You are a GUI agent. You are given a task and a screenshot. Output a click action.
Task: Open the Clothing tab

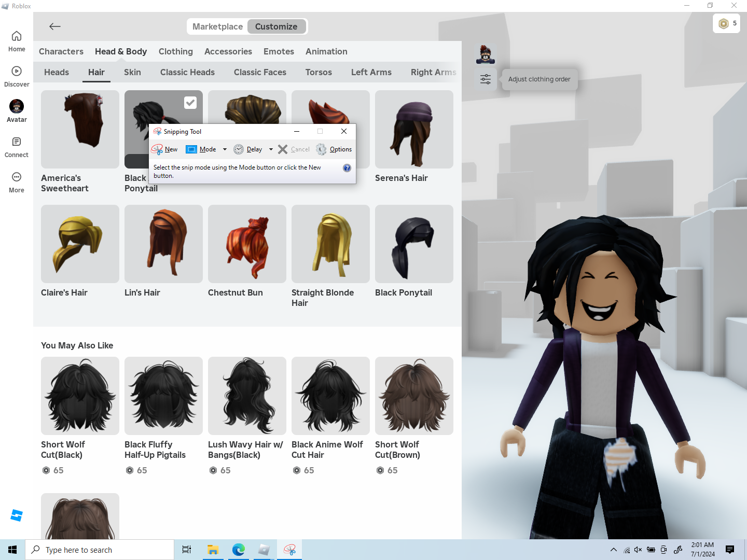176,51
